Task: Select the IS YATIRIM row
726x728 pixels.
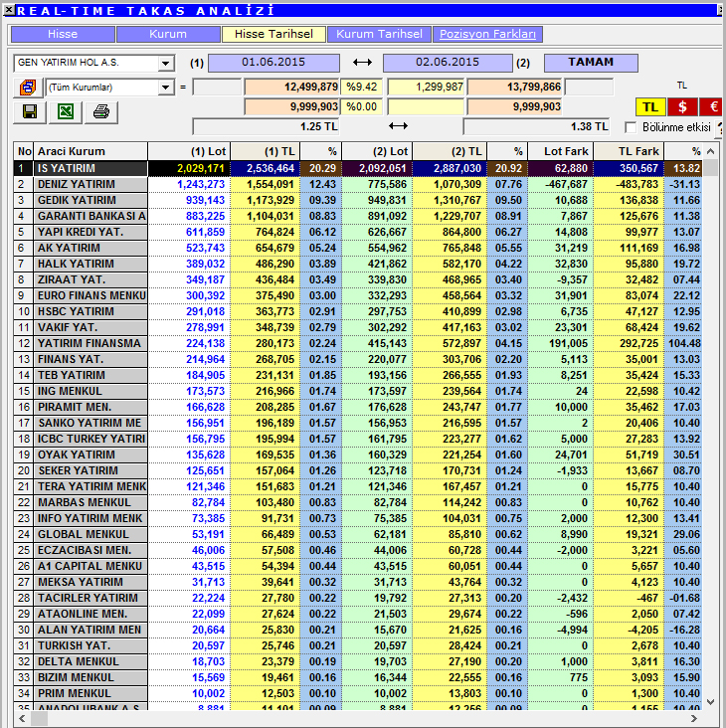Action: click(358, 168)
